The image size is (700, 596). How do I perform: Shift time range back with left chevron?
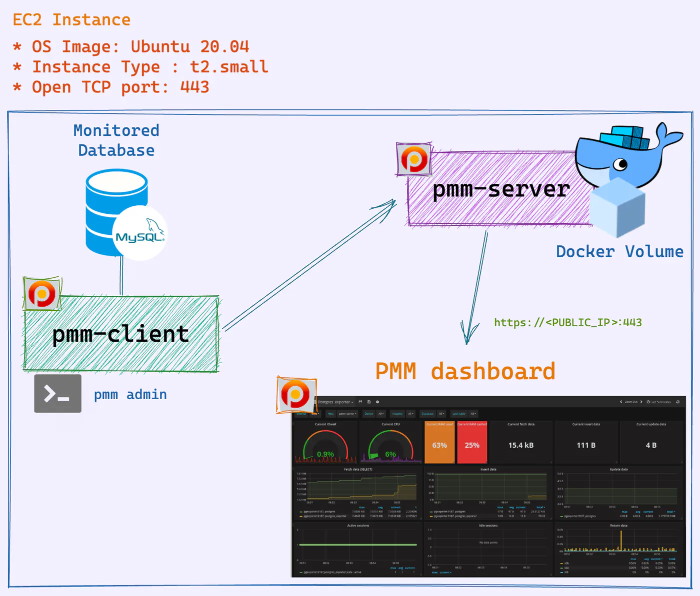point(621,402)
